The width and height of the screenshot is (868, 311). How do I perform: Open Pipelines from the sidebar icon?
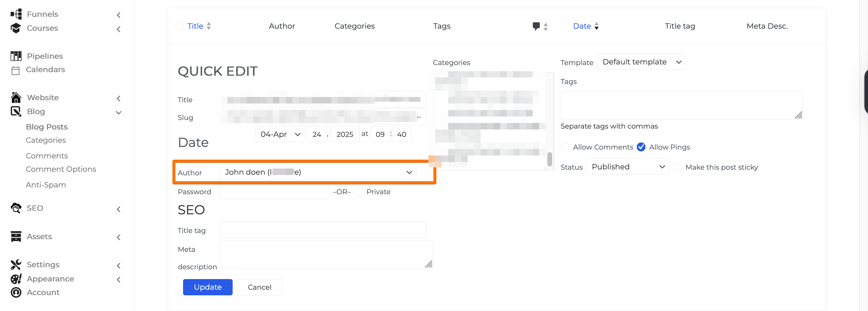16,56
